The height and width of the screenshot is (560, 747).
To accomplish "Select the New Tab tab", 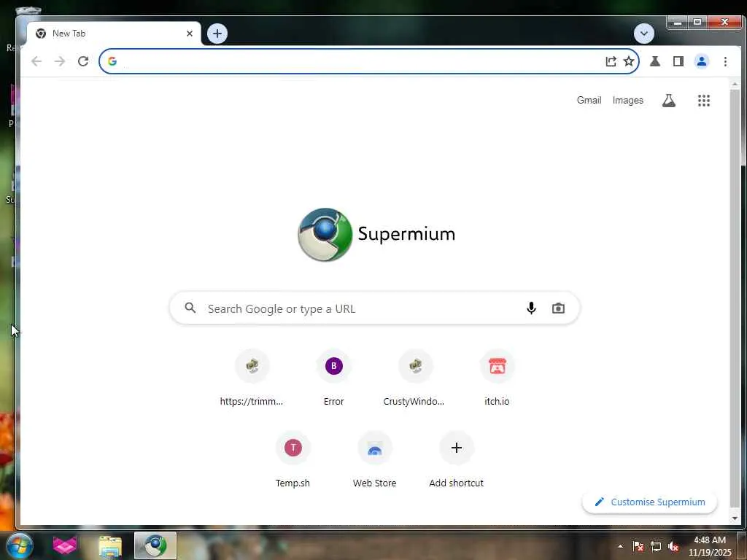I will tap(113, 34).
